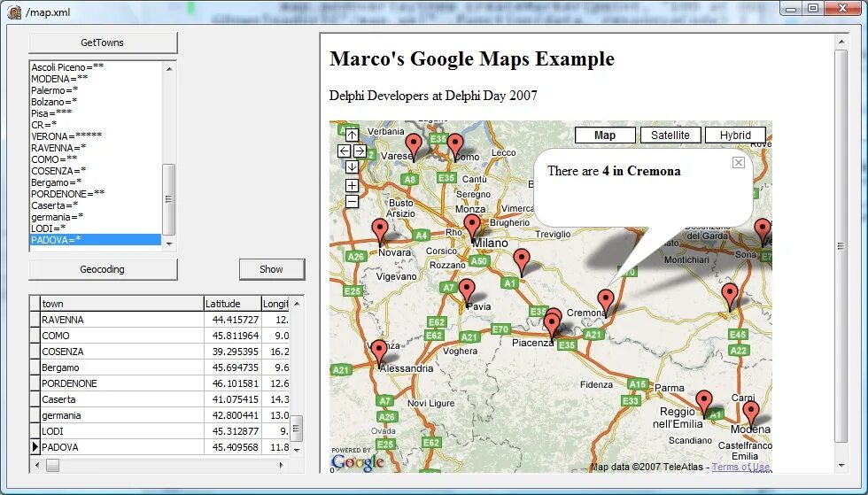Select CR=* list entry
The width and height of the screenshot is (868, 495).
[x=96, y=125]
